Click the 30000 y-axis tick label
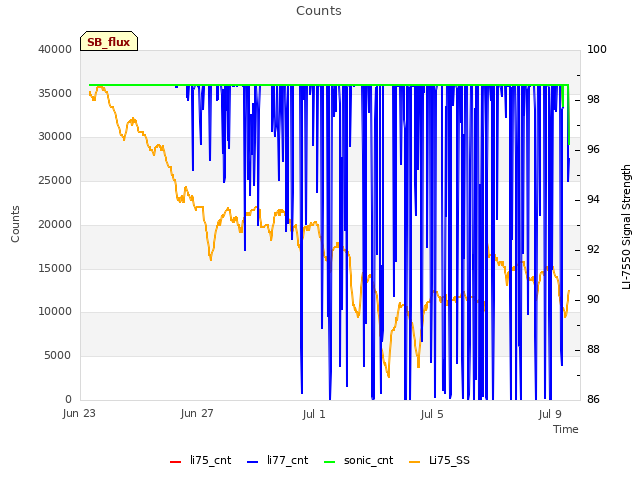Screen dimensions: 640x480 [55, 137]
